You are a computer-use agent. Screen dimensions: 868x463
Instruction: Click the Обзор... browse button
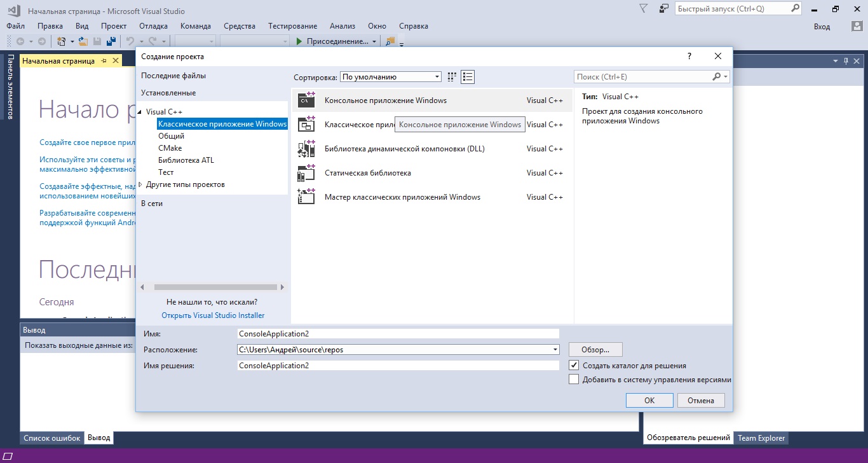[x=595, y=349]
